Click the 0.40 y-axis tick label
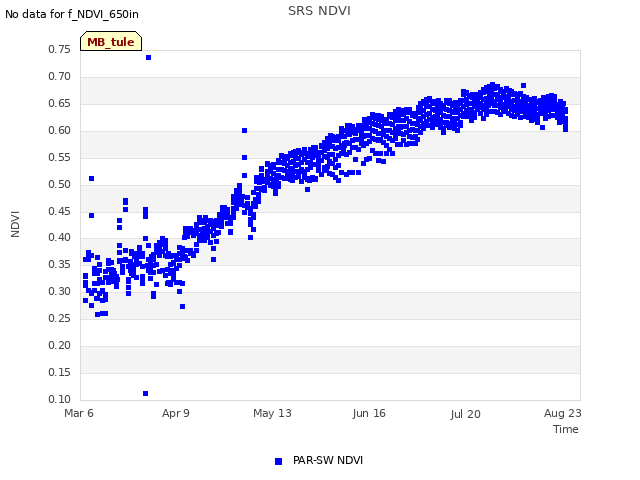640x480 pixels. pos(60,237)
